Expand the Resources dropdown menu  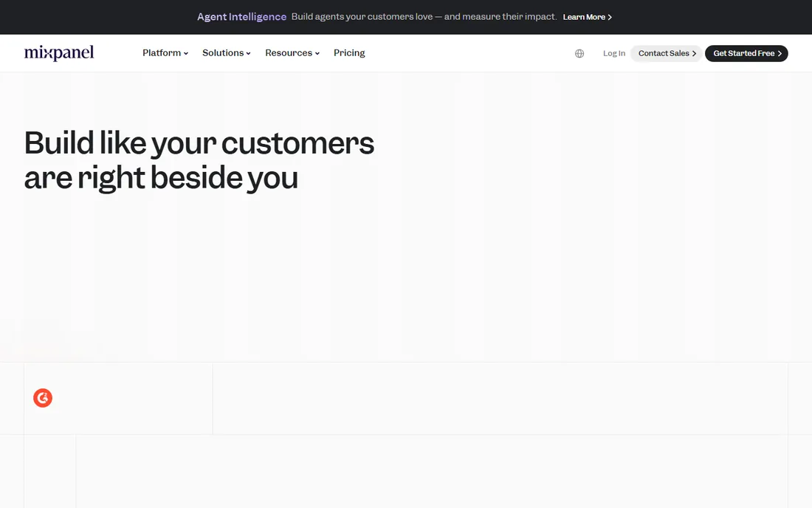click(x=292, y=53)
